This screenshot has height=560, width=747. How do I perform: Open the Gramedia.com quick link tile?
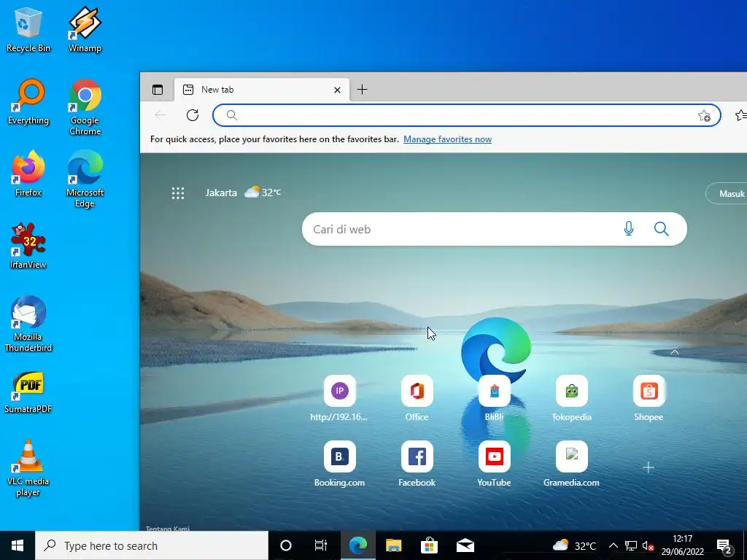click(x=571, y=464)
